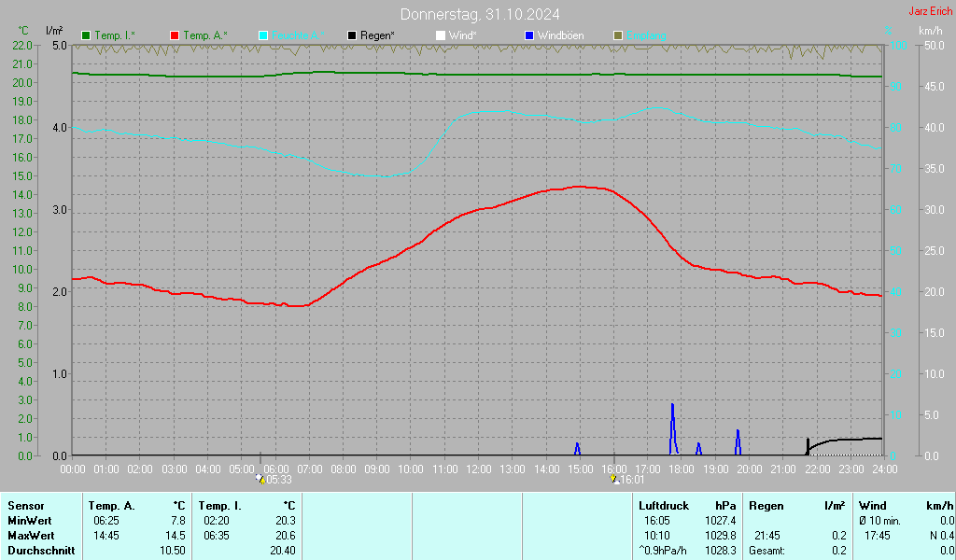Image resolution: width=956 pixels, height=560 pixels.
Task: Click the white Wind legend swatch
Action: click(x=441, y=35)
